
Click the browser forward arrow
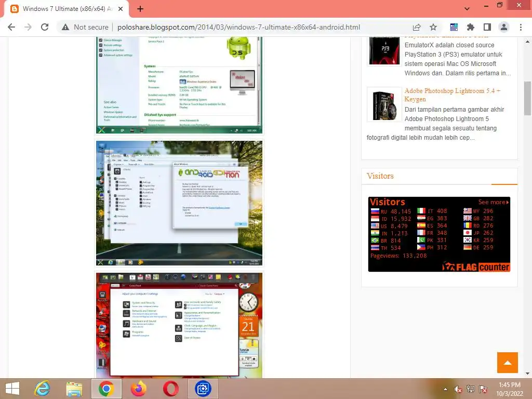[28, 27]
